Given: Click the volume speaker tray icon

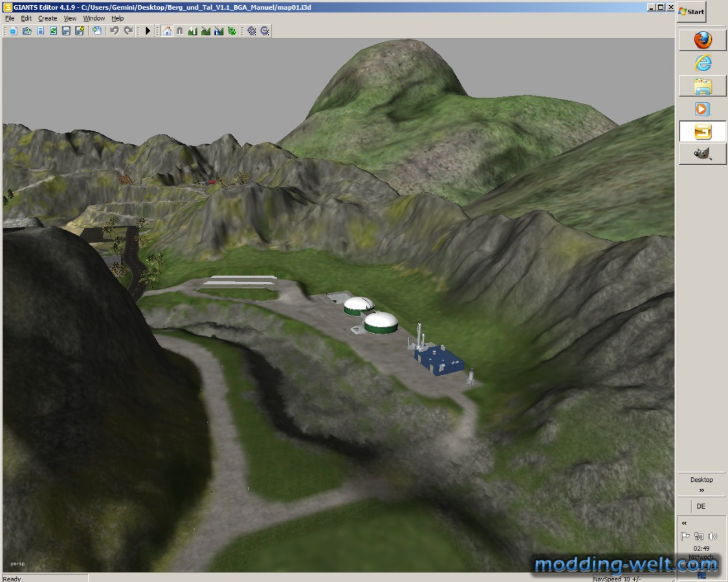Looking at the screenshot, I should coord(712,537).
